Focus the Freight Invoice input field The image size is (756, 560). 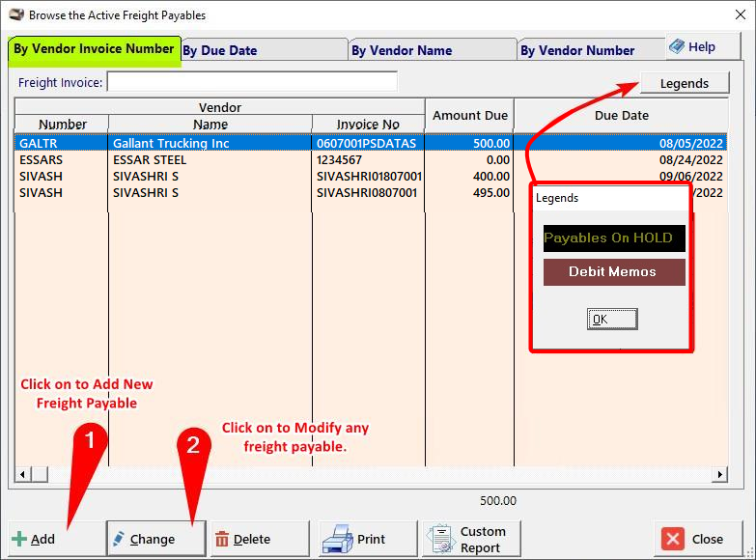(x=251, y=82)
